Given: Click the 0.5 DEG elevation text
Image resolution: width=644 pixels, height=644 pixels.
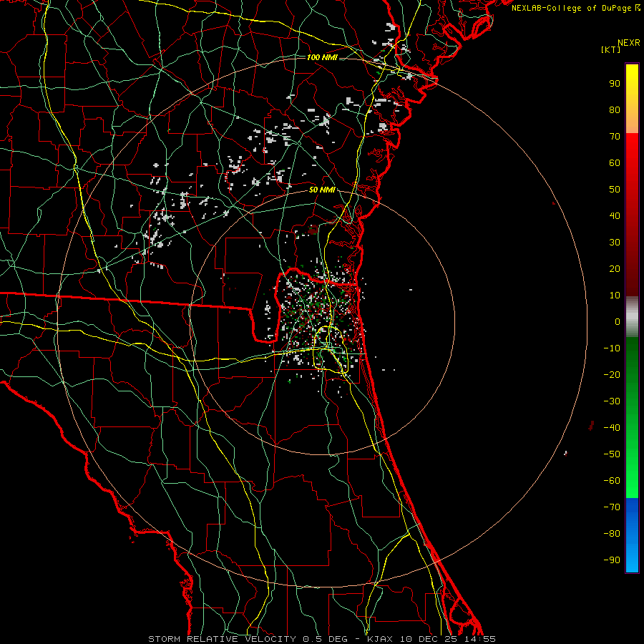Looking at the screenshot, I should point(325,639).
